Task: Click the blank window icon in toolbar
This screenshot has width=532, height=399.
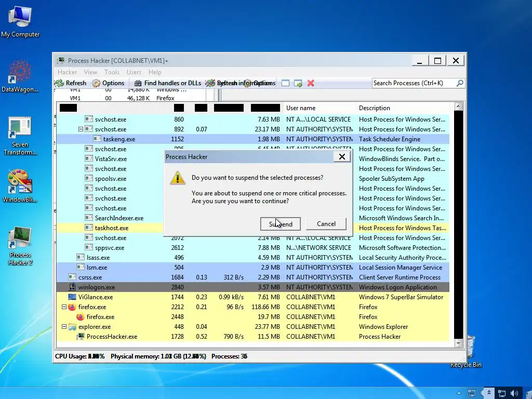Action: 285,83
